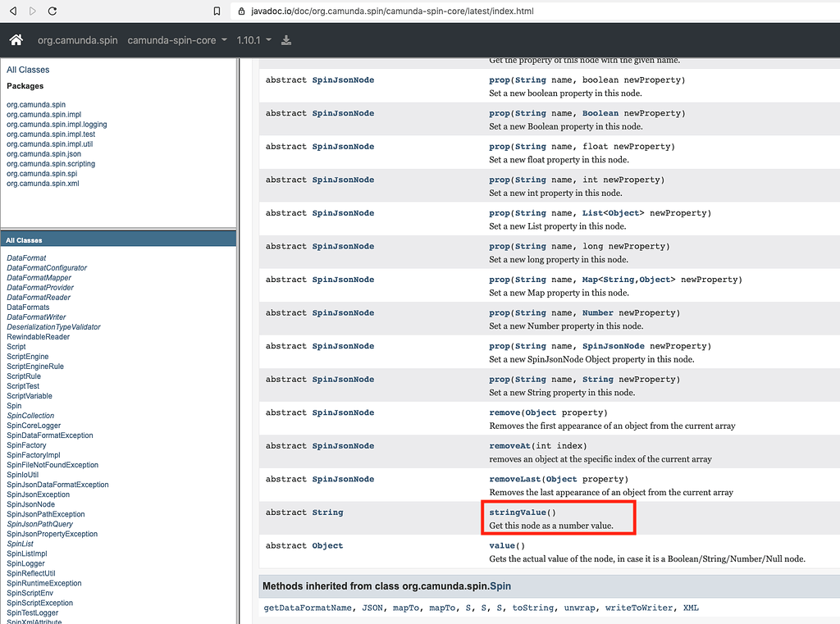Open inherited writeToWriter method
This screenshot has height=624, width=840.
pos(639,608)
